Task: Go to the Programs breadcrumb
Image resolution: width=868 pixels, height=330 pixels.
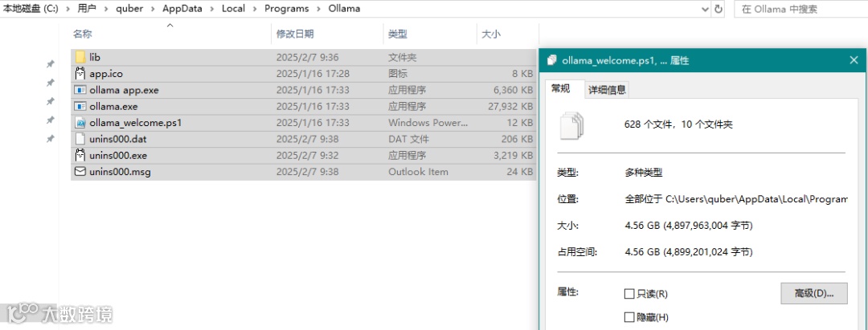Action: click(286, 9)
